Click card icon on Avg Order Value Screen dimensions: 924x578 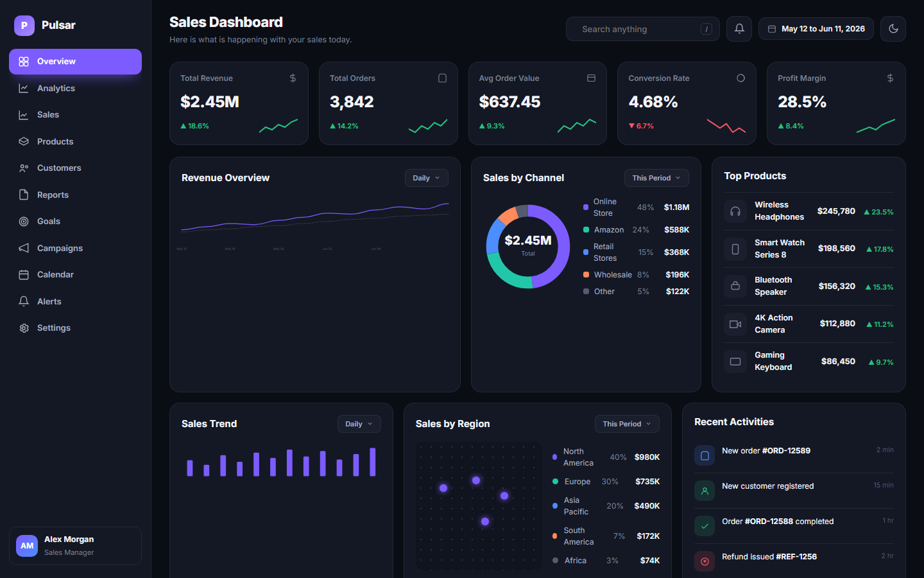(591, 78)
